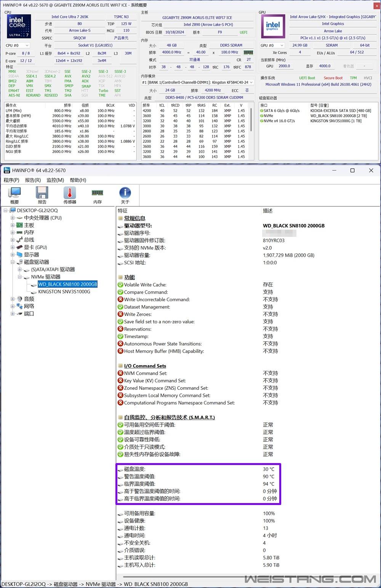Select KINGSTON SNV3S1000G in the device tree

(x=64, y=292)
